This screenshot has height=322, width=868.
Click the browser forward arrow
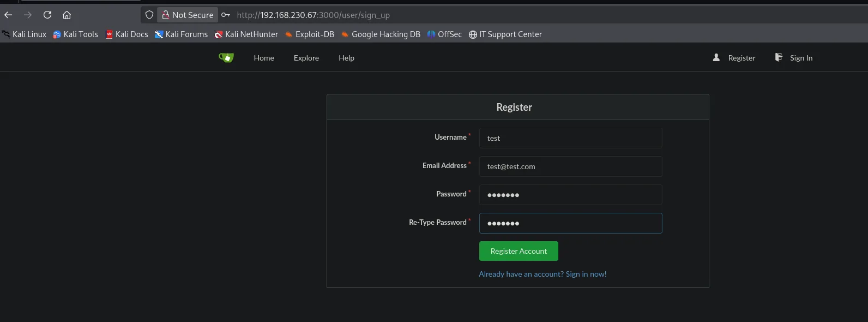(28, 15)
